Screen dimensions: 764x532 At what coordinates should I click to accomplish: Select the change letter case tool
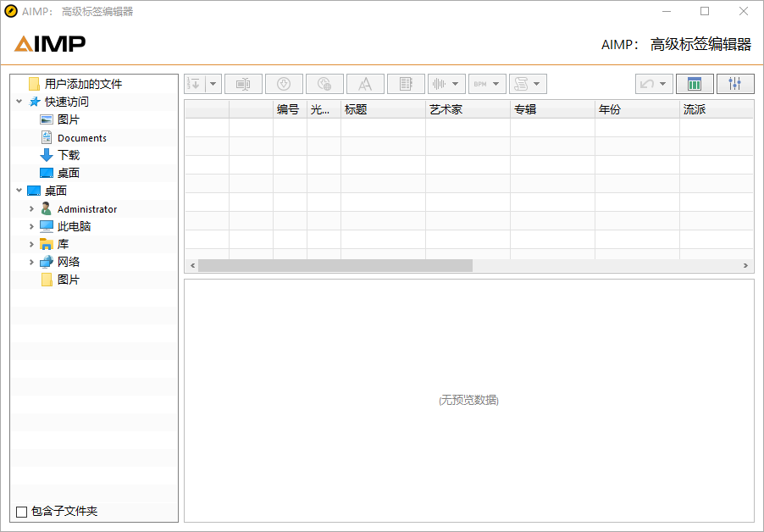(365, 83)
